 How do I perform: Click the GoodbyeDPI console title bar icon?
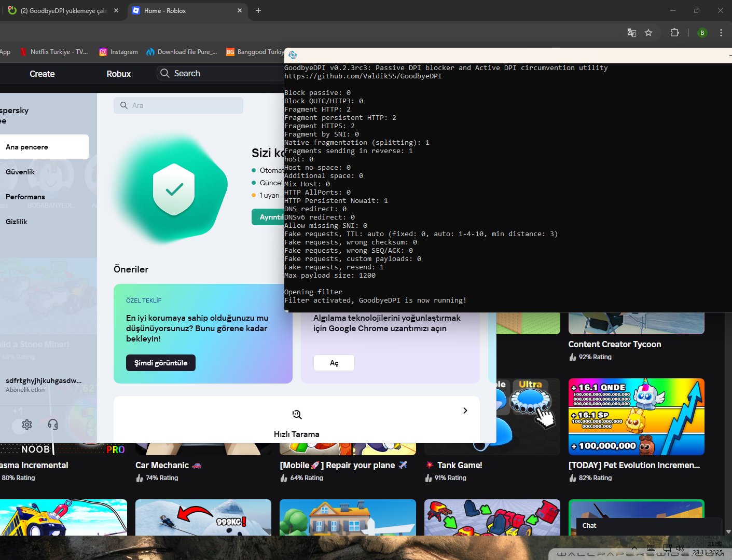pos(293,55)
